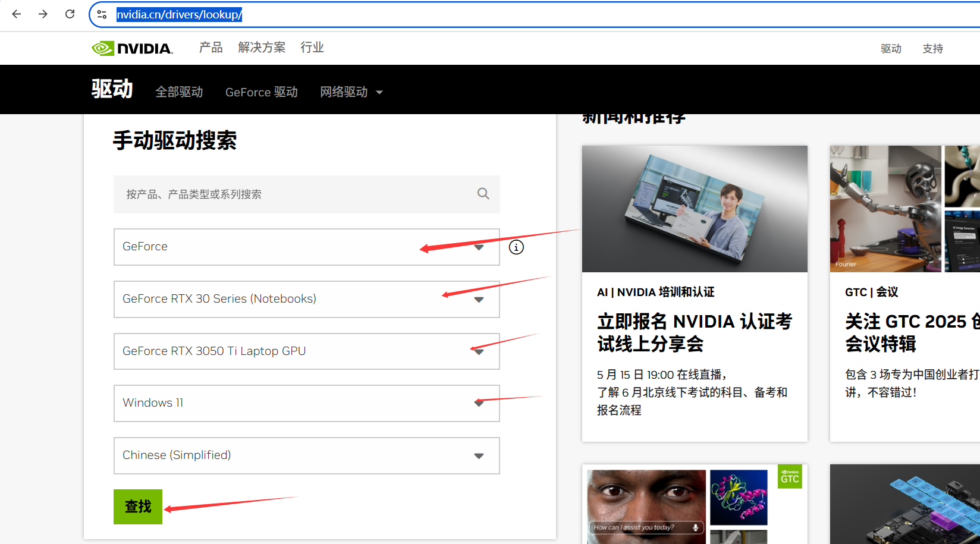This screenshot has height=544, width=980.
Task: Click the browser forward arrow
Action: point(43,14)
